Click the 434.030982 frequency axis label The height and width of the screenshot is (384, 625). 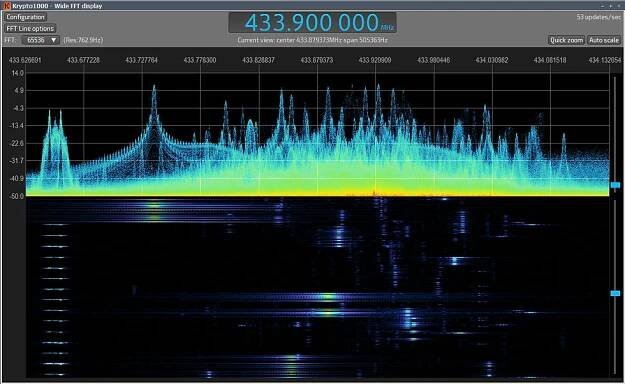click(491, 60)
